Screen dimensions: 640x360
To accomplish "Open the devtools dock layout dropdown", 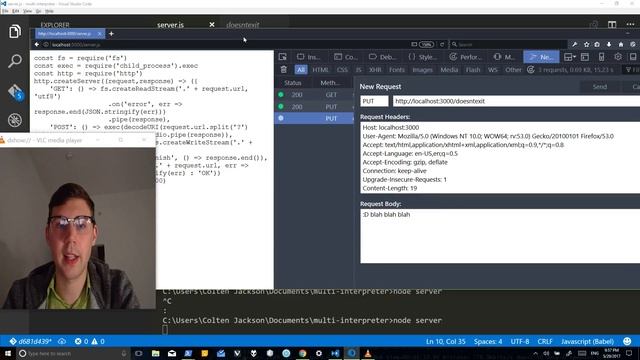I will click(x=569, y=57).
